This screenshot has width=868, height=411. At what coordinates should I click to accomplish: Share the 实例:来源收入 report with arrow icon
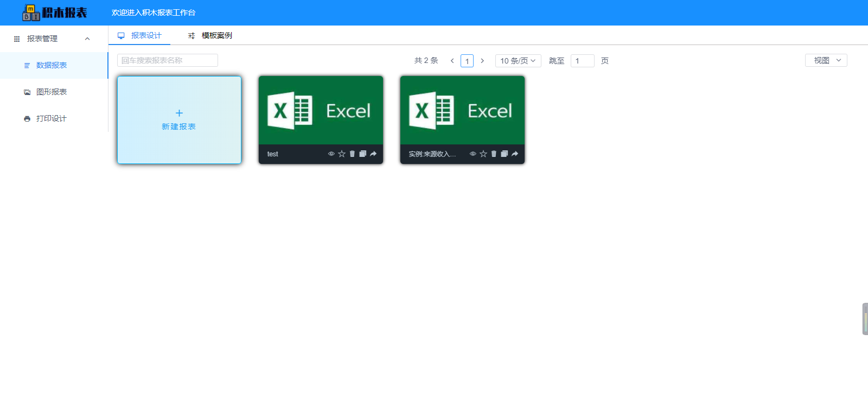(515, 154)
